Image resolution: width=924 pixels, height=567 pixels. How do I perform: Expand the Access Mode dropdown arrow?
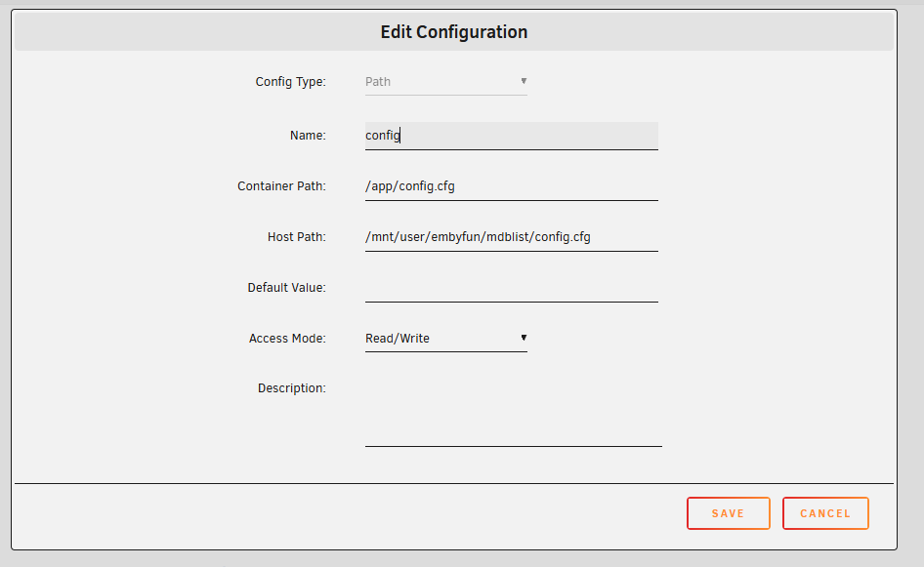[x=524, y=338]
